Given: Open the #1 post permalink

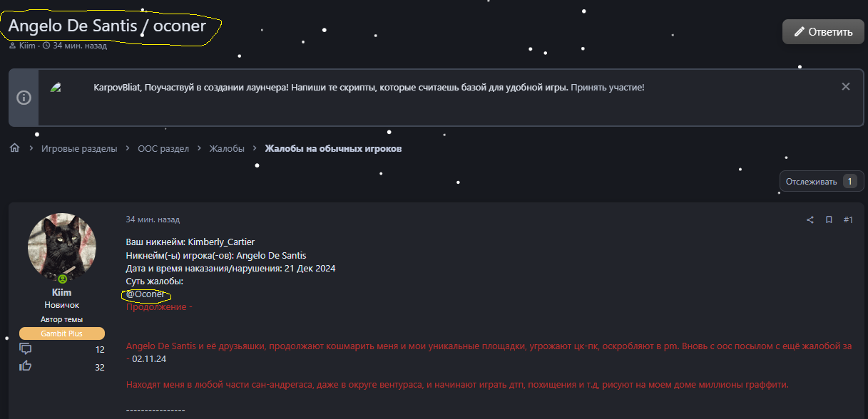Looking at the screenshot, I should [x=848, y=220].
